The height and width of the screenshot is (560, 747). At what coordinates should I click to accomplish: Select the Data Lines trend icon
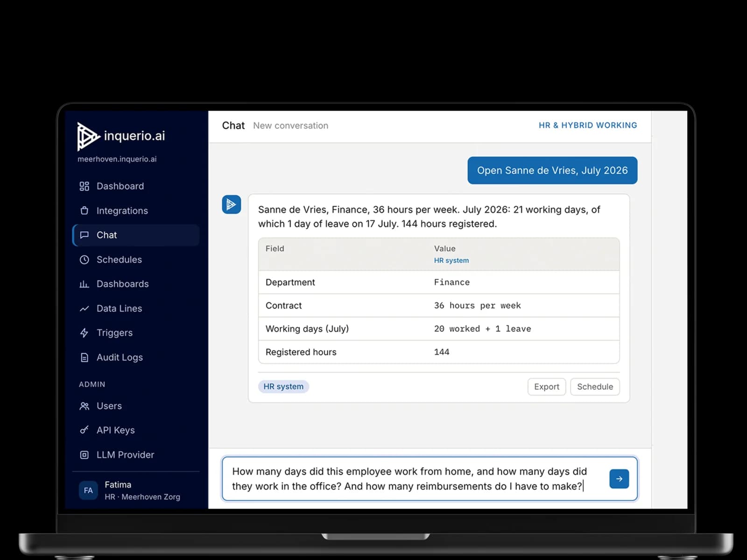85,308
